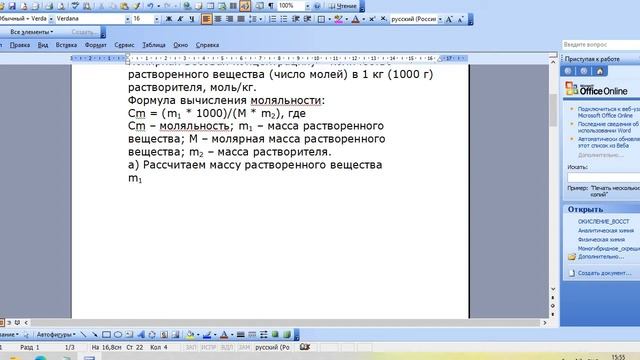This screenshot has height=360, width=640.
Task: Open the Вставка menu
Action: [66, 45]
